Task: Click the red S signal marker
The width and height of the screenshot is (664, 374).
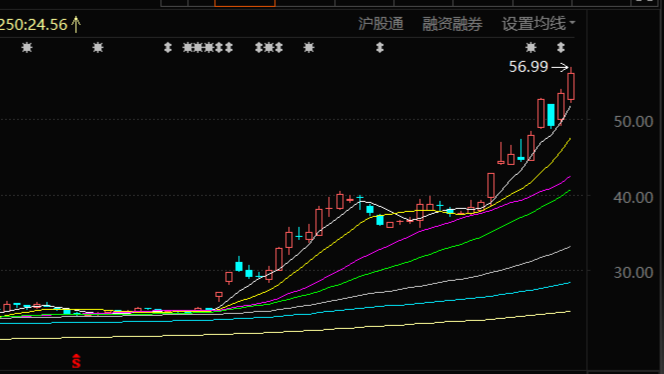Action: click(76, 361)
